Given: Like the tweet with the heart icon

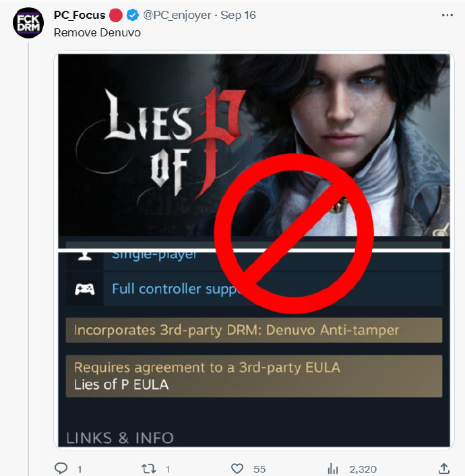Looking at the screenshot, I should point(237,469).
